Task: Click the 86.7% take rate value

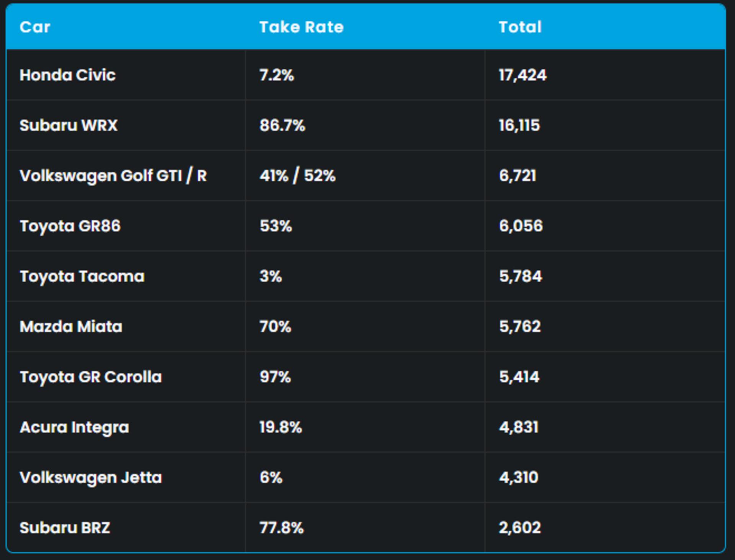Action: click(282, 125)
